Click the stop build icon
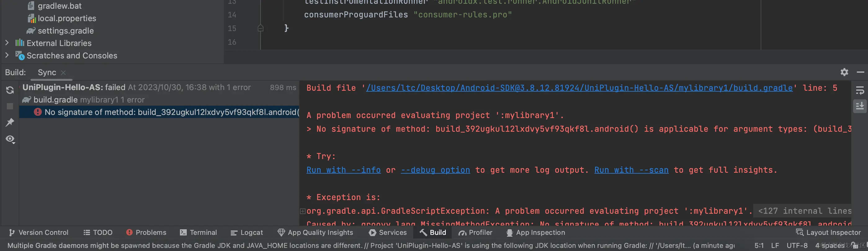Viewport: 868px width, 251px height. [10, 106]
